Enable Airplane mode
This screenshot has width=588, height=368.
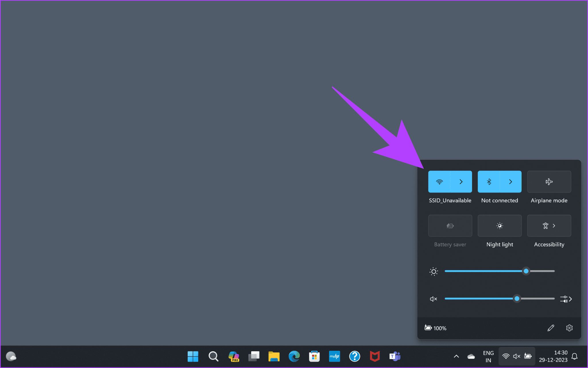click(549, 181)
